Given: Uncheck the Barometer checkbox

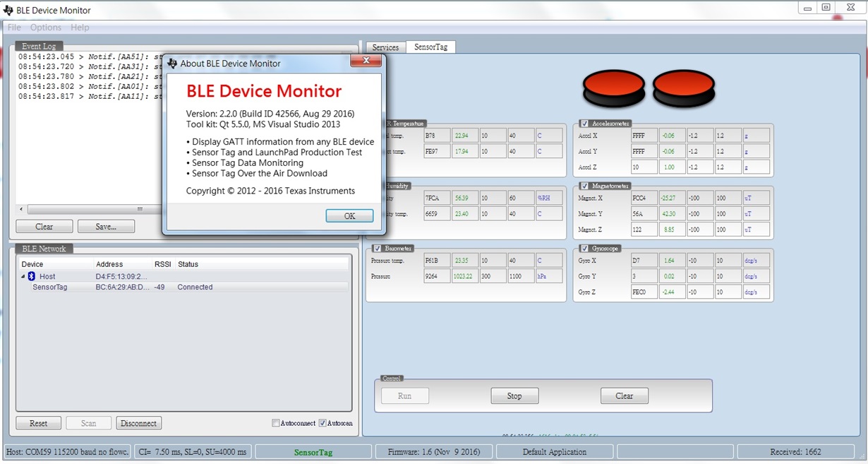Looking at the screenshot, I should (x=377, y=248).
